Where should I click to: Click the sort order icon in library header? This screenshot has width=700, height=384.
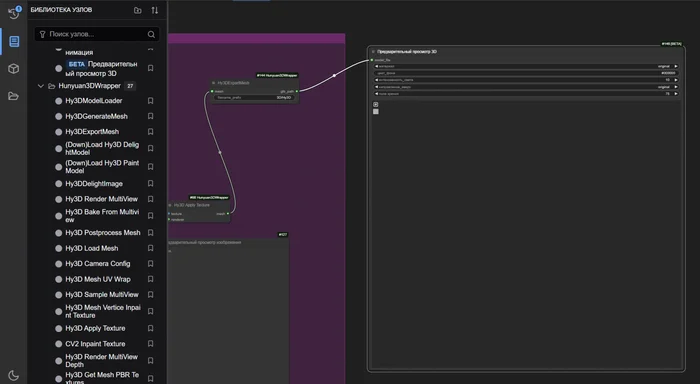click(154, 10)
